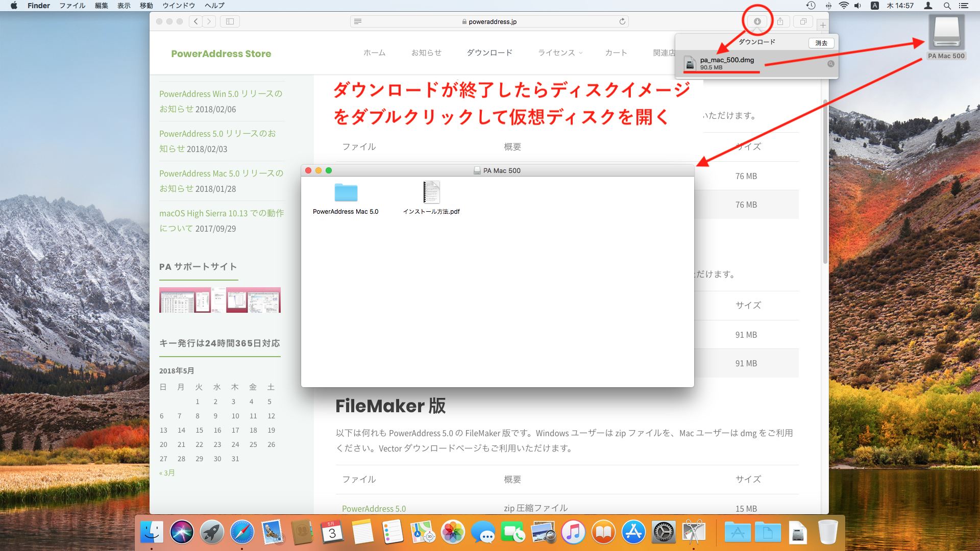Show the tab overview button
This screenshot has width=980, height=551.
coord(803,21)
